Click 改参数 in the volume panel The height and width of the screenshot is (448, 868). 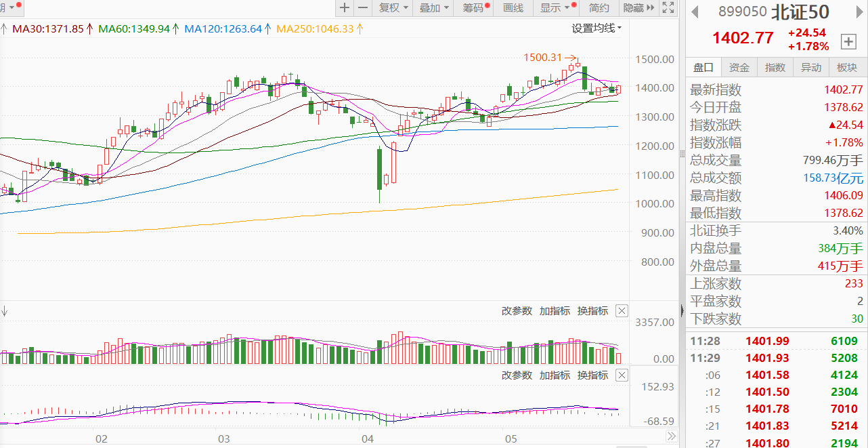click(517, 311)
